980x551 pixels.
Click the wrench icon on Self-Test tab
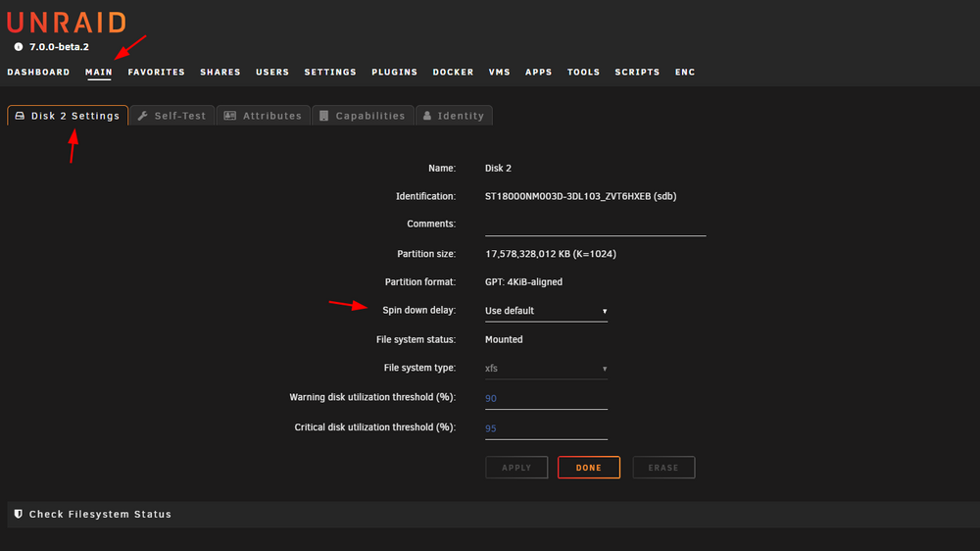pyautogui.click(x=142, y=116)
